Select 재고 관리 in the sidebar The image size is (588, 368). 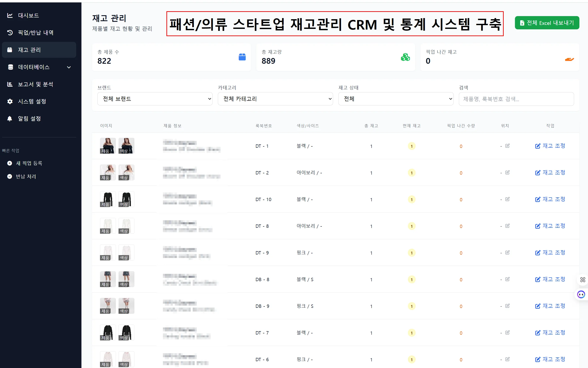(39, 50)
